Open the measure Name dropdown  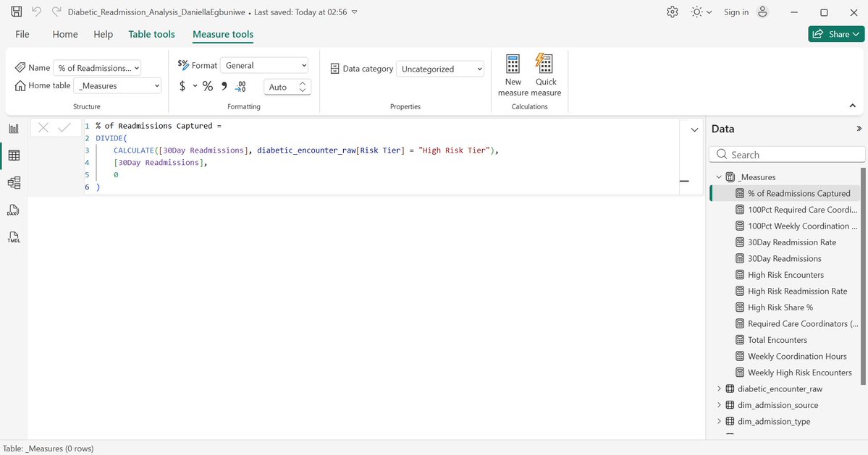click(97, 68)
